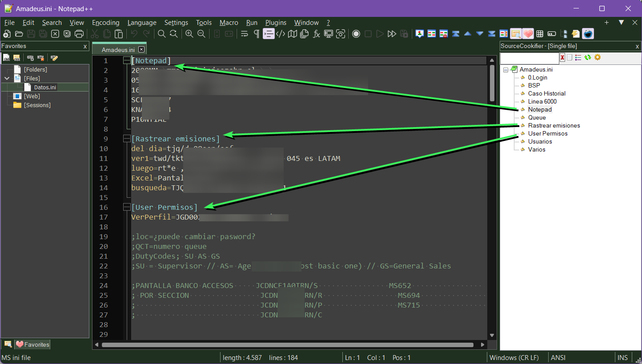Open the Document Map toolbar icon
This screenshot has width=642, height=364.
[293, 34]
